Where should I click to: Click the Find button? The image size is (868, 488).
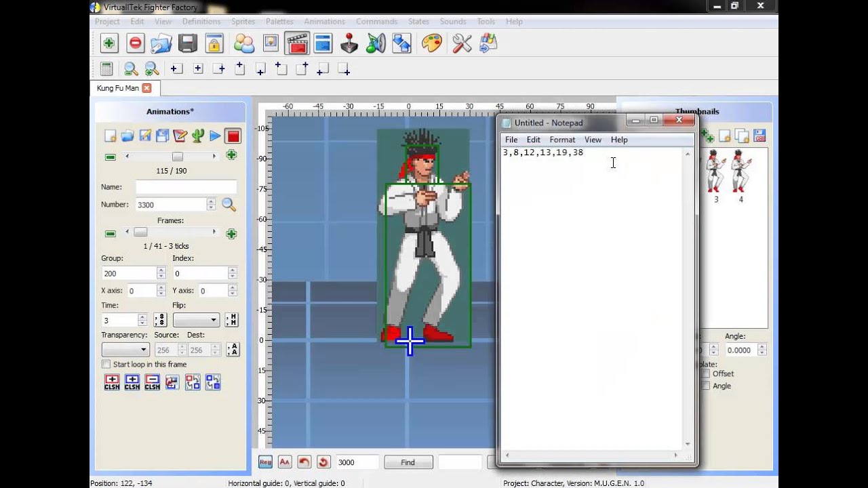coord(408,462)
